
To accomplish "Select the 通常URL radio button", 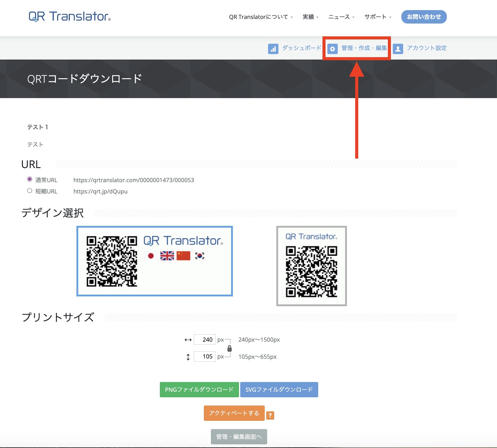I will pyautogui.click(x=30, y=179).
